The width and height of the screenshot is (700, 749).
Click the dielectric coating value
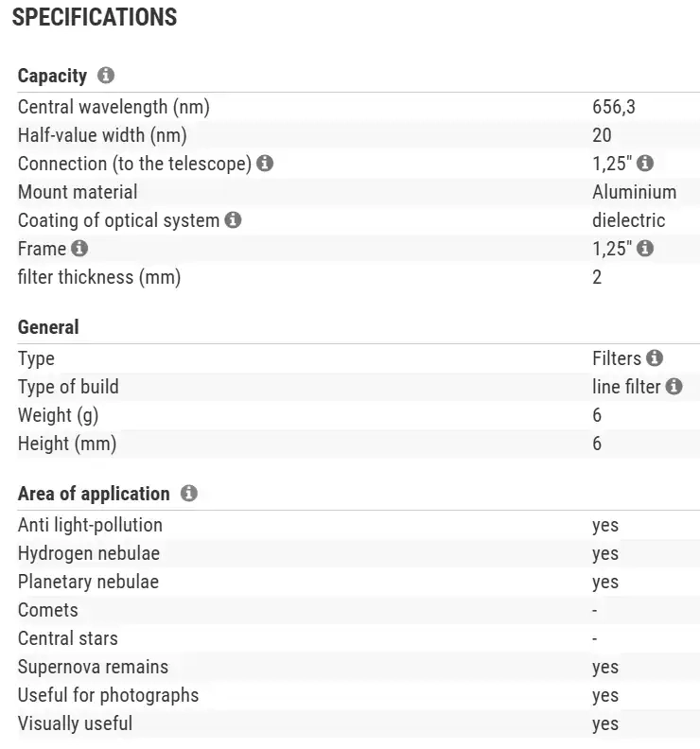pos(628,220)
